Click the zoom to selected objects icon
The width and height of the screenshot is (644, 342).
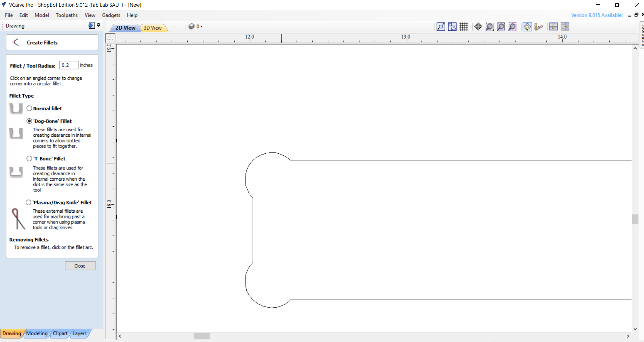(x=512, y=27)
